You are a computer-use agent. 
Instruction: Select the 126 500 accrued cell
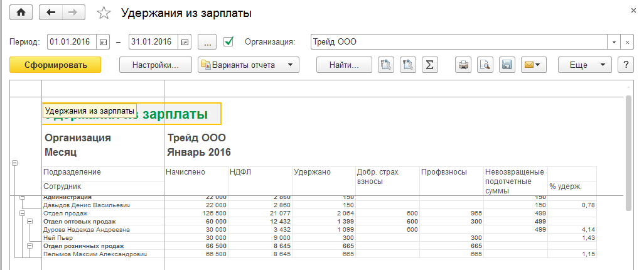(x=196, y=213)
